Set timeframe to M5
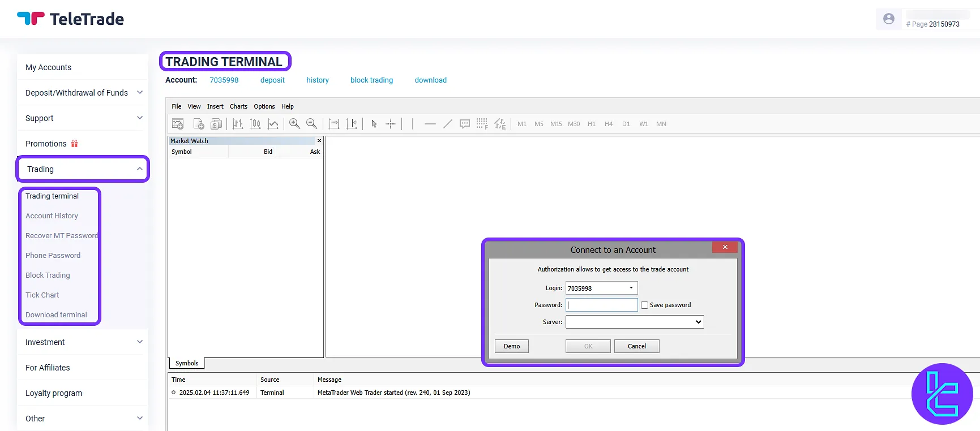 (539, 124)
